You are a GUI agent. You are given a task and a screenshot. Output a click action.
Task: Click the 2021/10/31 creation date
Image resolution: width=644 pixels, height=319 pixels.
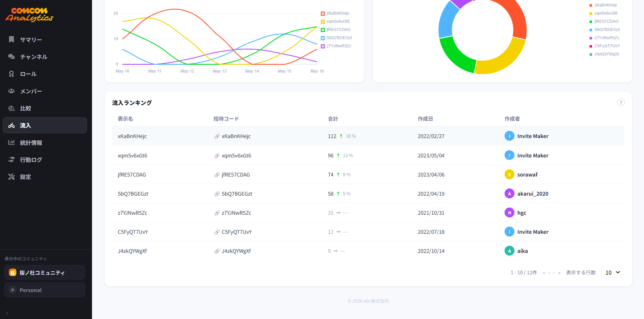click(431, 213)
